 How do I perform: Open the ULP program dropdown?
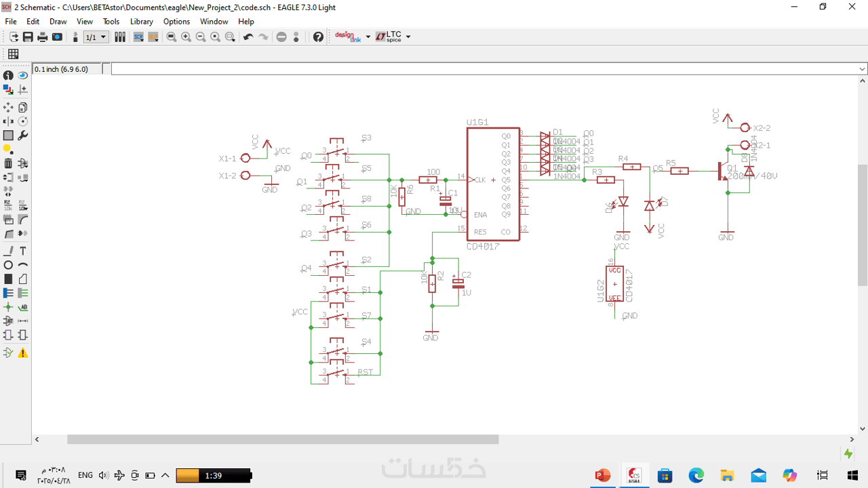click(153, 37)
